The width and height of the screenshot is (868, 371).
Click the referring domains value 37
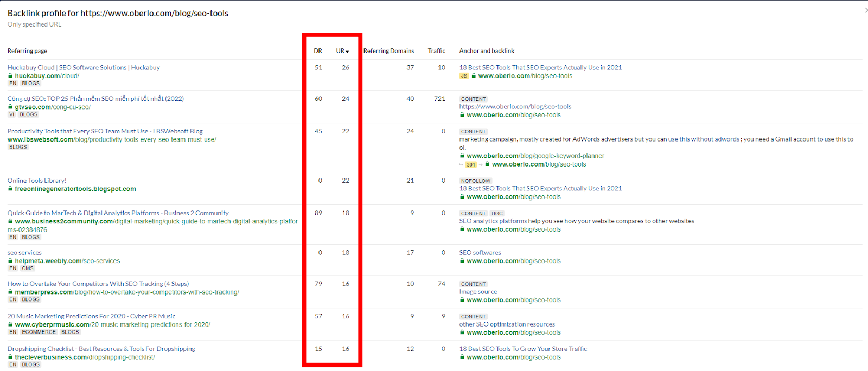pyautogui.click(x=410, y=68)
